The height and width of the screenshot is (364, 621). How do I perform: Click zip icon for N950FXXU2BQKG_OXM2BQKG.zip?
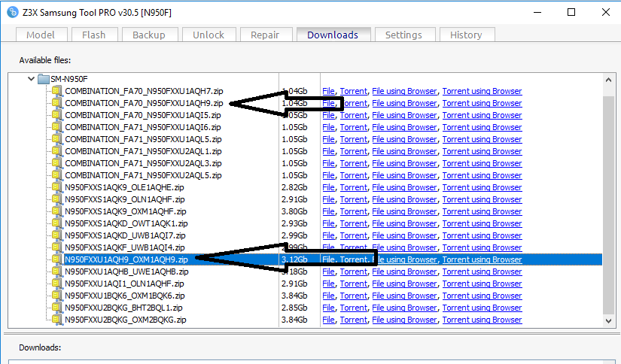click(57, 320)
